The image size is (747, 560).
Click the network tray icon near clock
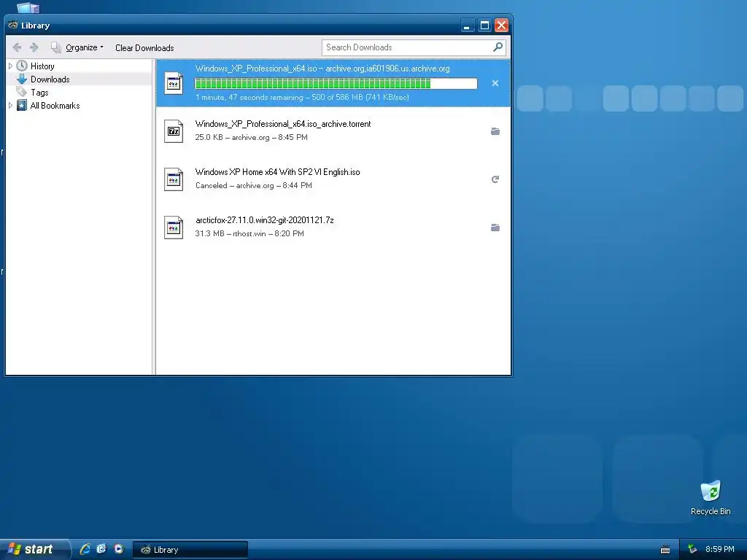[x=692, y=549]
